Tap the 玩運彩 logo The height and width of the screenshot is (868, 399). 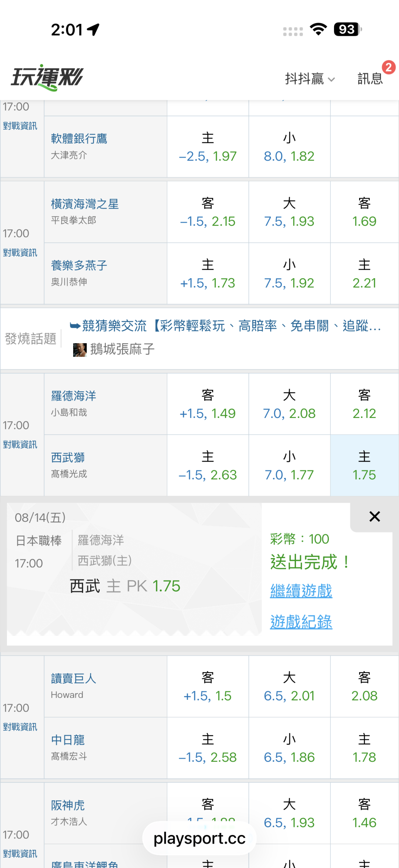47,78
